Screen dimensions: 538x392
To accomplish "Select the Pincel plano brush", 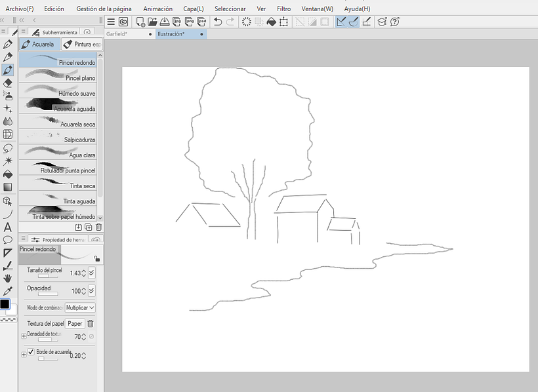I will click(58, 75).
